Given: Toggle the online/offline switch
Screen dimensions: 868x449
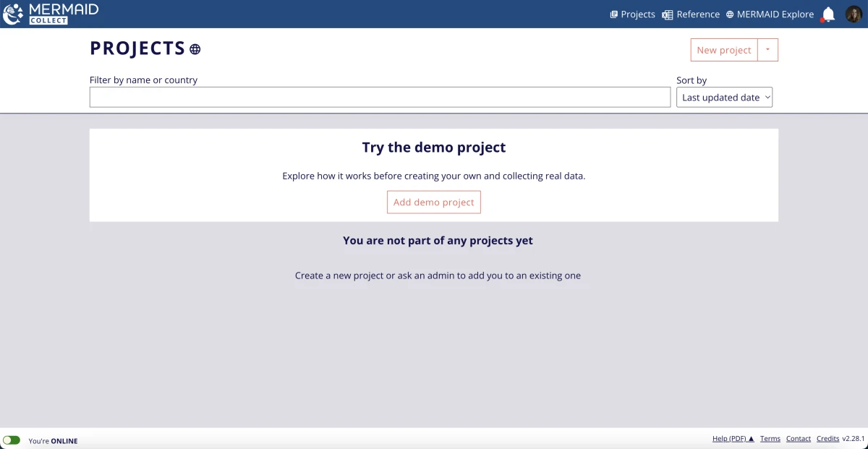Looking at the screenshot, I should tap(12, 440).
